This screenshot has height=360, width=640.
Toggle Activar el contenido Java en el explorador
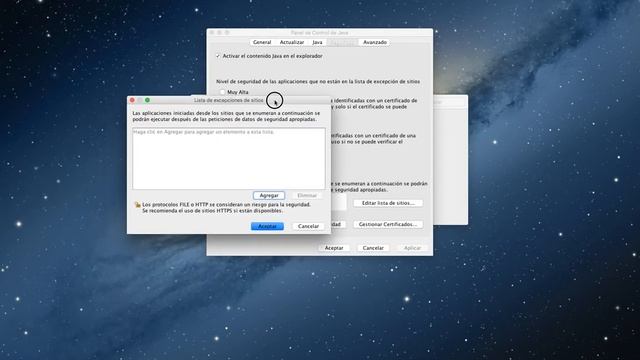(x=218, y=56)
